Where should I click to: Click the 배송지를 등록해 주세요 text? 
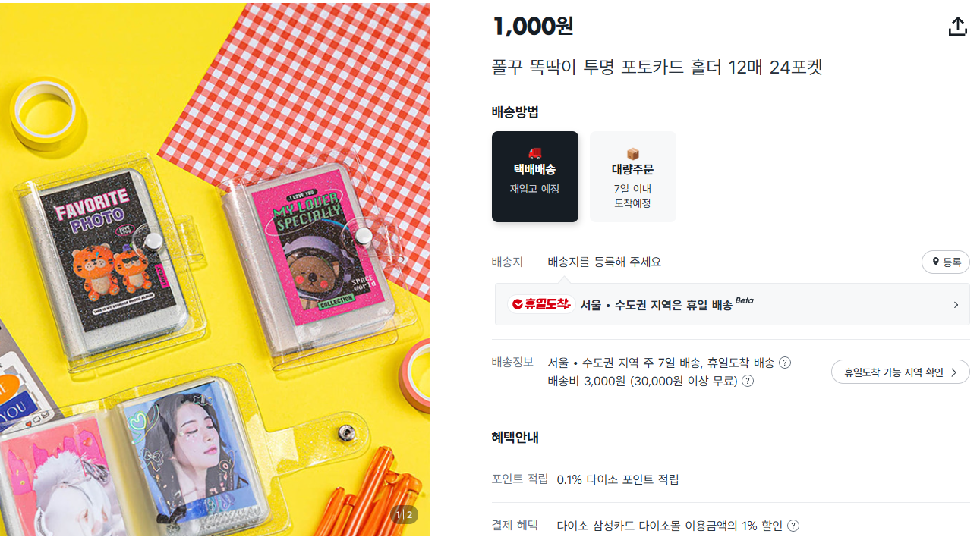click(604, 262)
